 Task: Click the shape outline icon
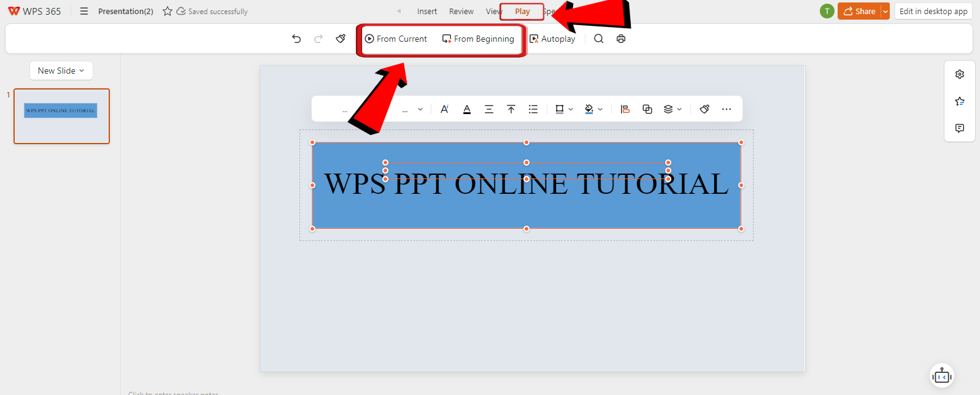559,109
